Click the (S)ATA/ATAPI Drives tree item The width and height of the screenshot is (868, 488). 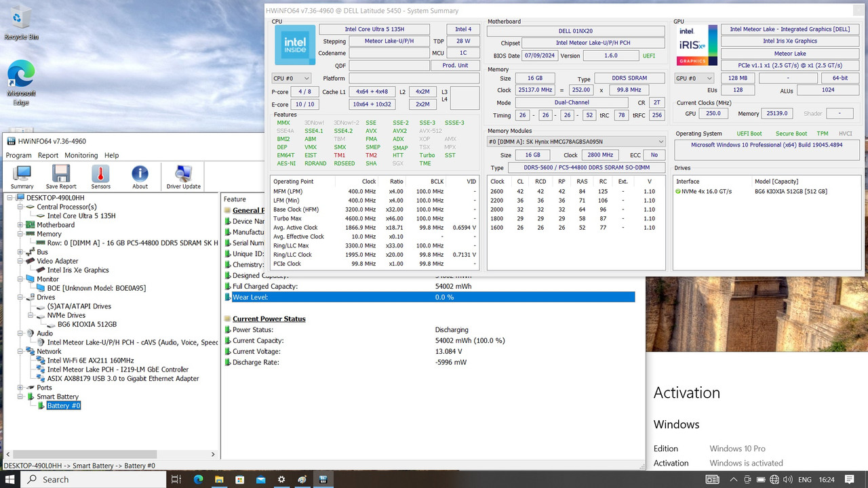pos(79,306)
